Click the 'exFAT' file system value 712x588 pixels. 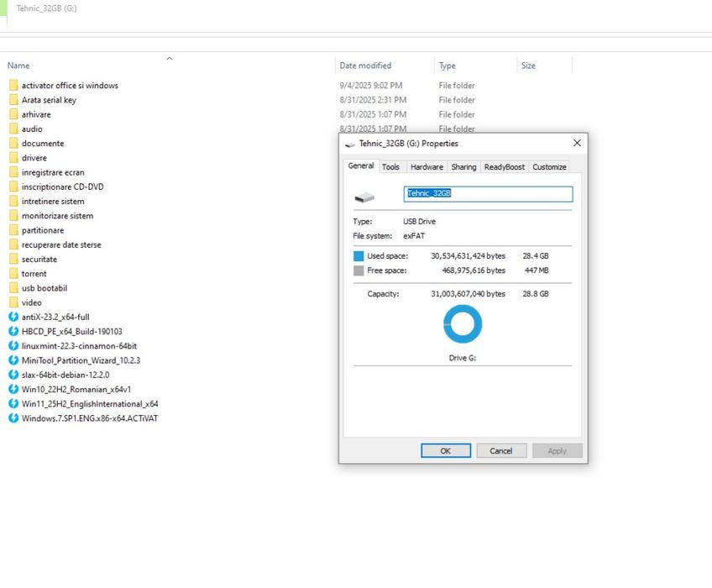[414, 236]
